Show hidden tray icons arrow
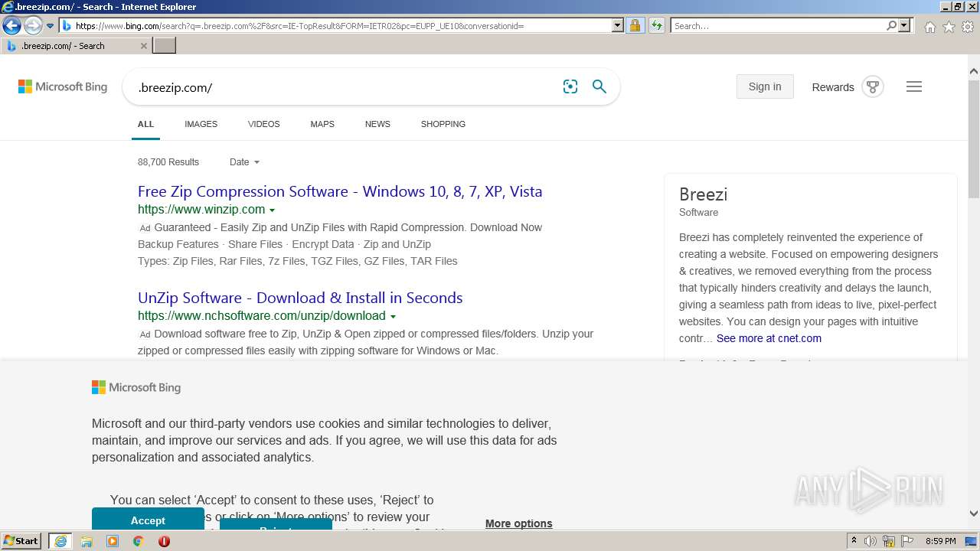Viewport: 980px width, 551px height. coord(854,541)
